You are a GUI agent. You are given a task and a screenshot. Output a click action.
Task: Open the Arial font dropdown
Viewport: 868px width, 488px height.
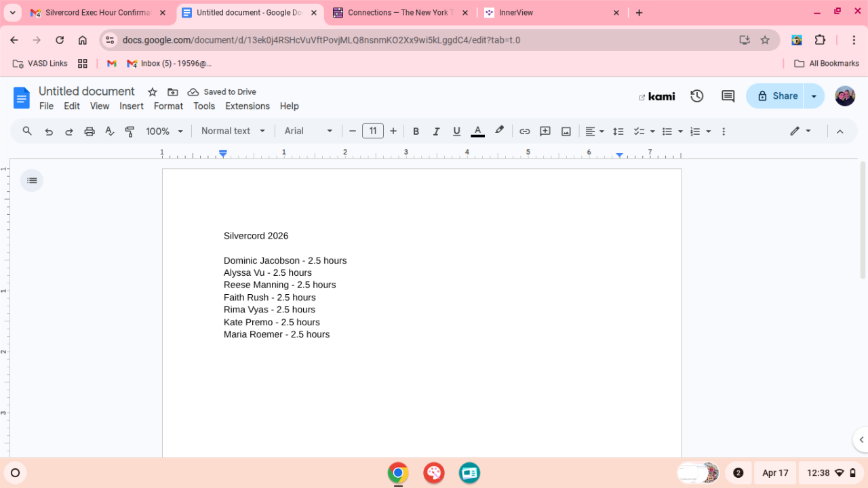tap(309, 131)
